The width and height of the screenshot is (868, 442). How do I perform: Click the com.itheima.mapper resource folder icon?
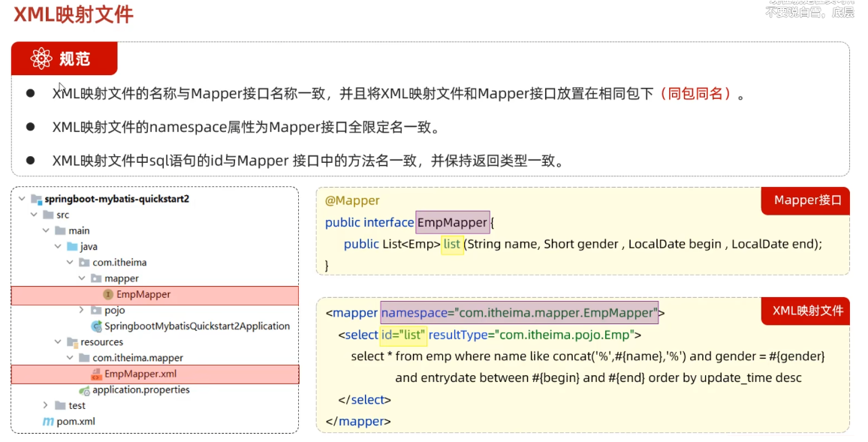84,358
